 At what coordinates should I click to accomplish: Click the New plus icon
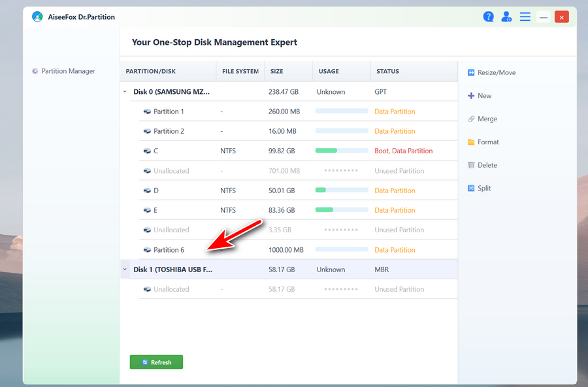(471, 96)
